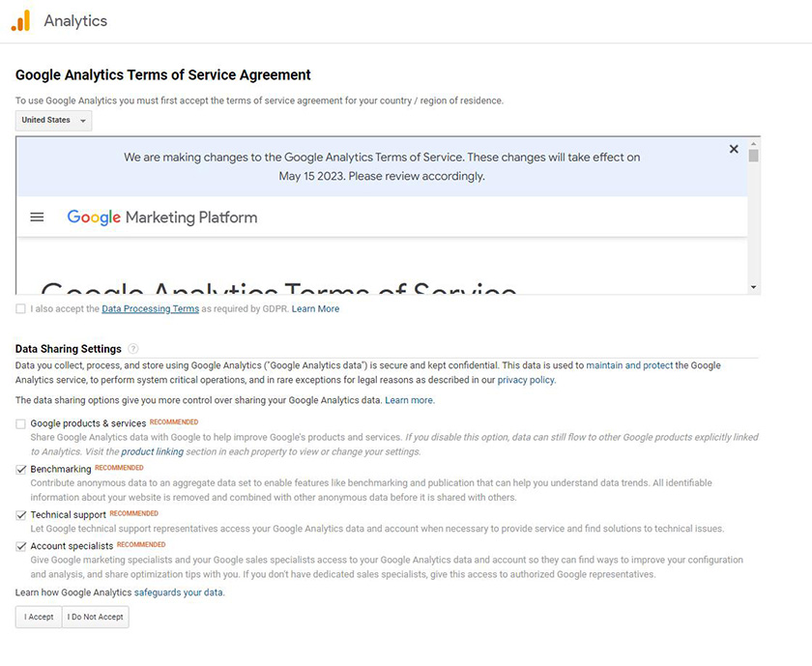Open the privacy policy link

coord(526,380)
